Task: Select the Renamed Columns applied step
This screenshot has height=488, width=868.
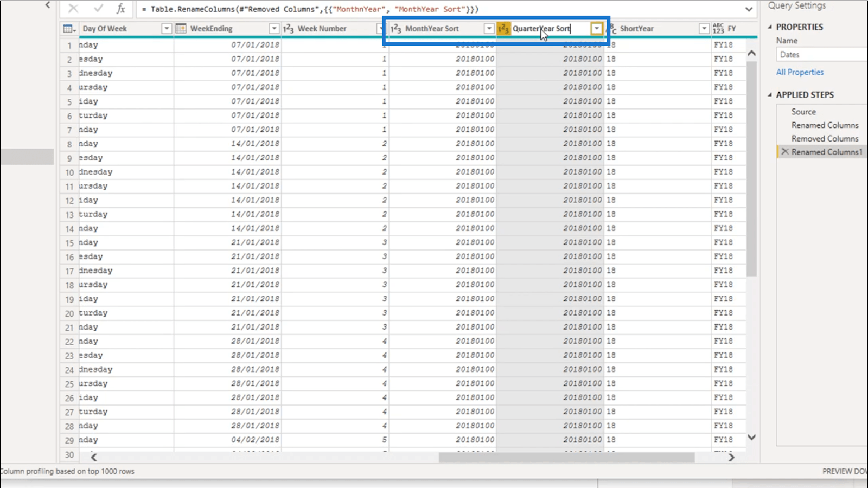Action: click(x=825, y=125)
